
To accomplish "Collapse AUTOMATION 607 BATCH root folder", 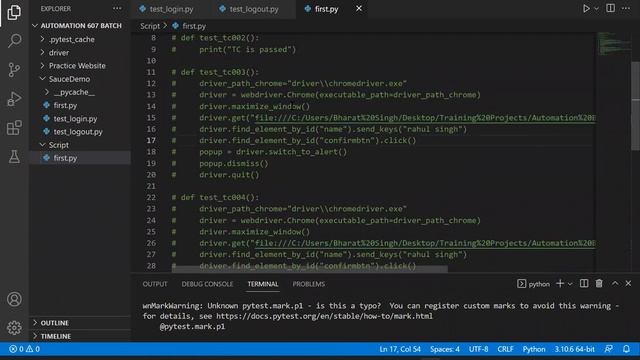I will click(x=80, y=26).
